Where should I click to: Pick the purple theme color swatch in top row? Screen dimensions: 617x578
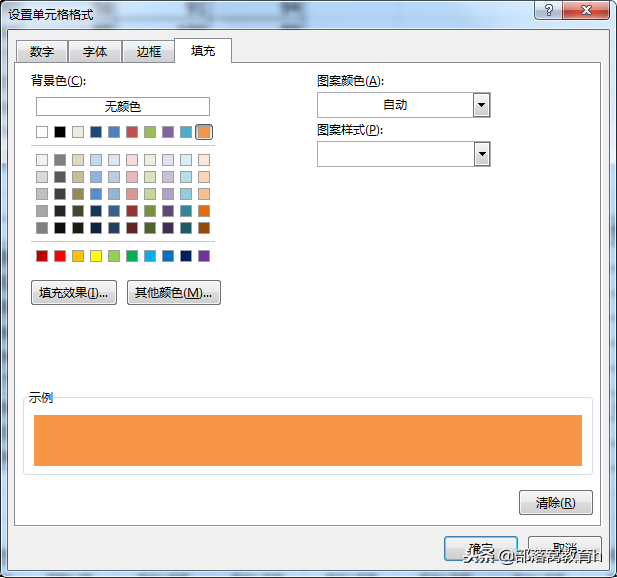tap(168, 132)
